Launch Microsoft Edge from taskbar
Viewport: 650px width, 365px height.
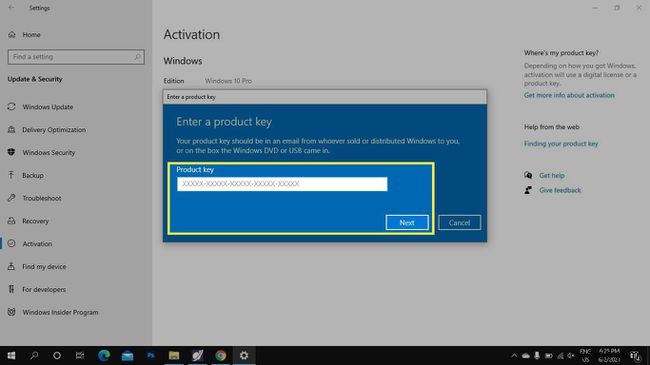[x=104, y=355]
